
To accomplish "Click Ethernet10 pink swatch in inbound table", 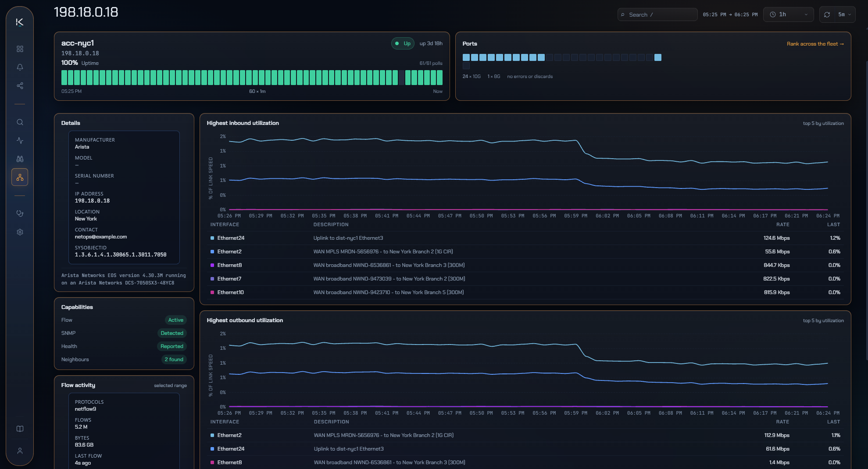I will 212,292.
